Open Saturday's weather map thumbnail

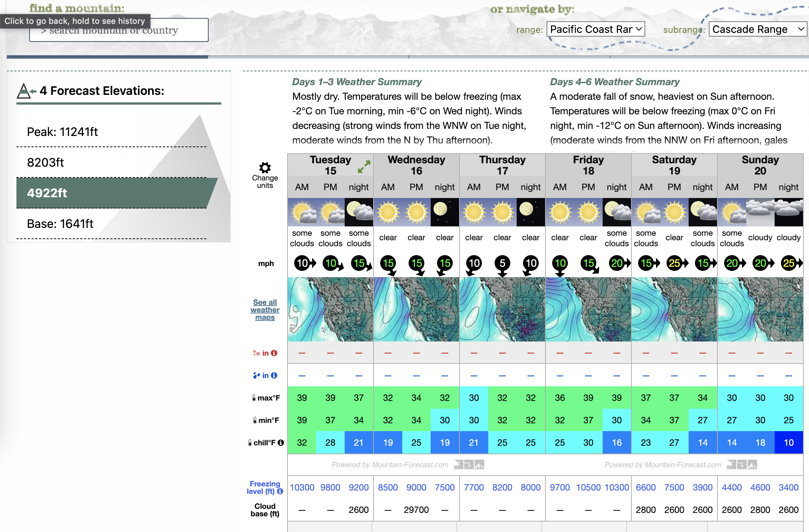pos(674,309)
